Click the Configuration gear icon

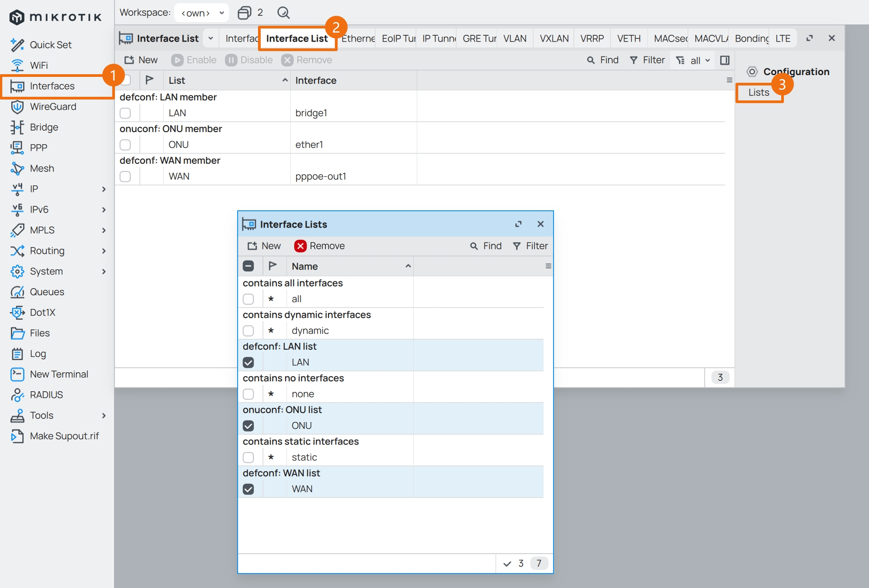752,71
